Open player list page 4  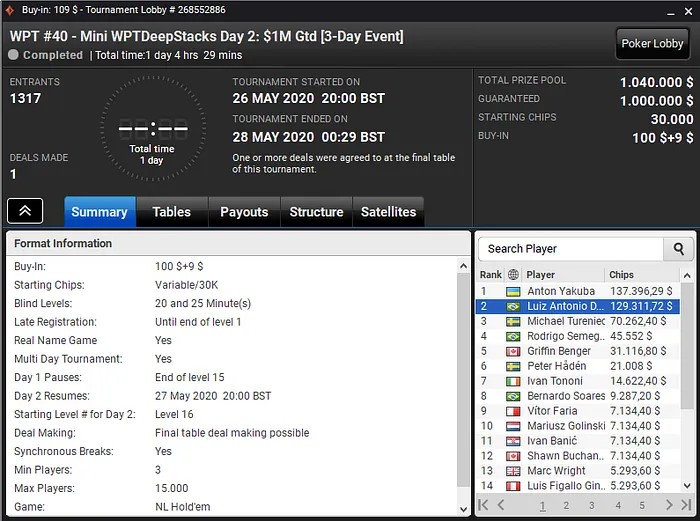click(x=618, y=506)
